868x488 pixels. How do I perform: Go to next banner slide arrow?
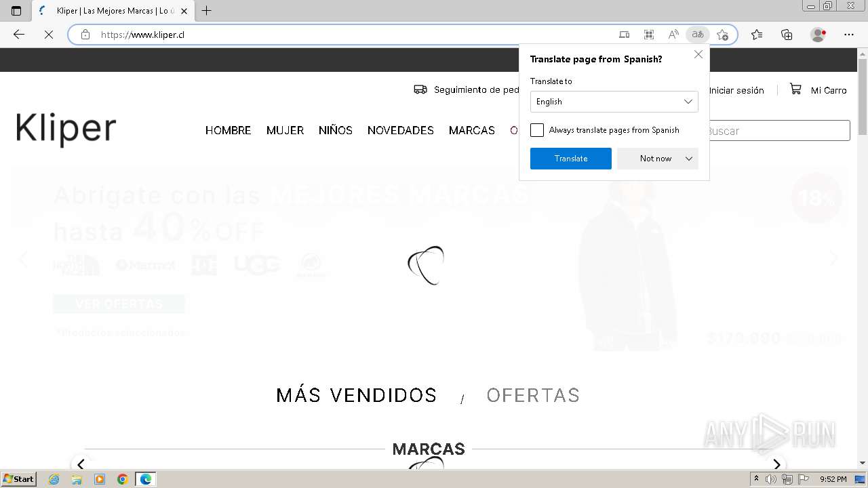coord(833,259)
